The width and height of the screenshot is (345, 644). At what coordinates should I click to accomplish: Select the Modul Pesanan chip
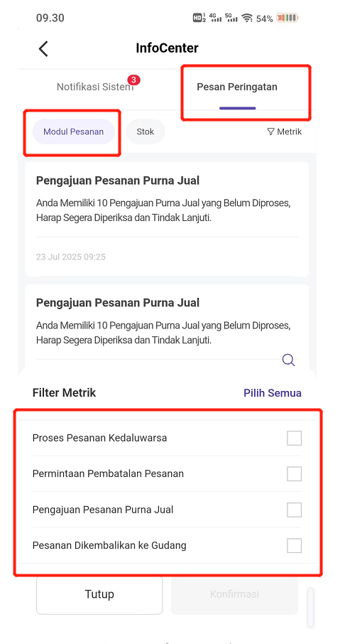73,132
